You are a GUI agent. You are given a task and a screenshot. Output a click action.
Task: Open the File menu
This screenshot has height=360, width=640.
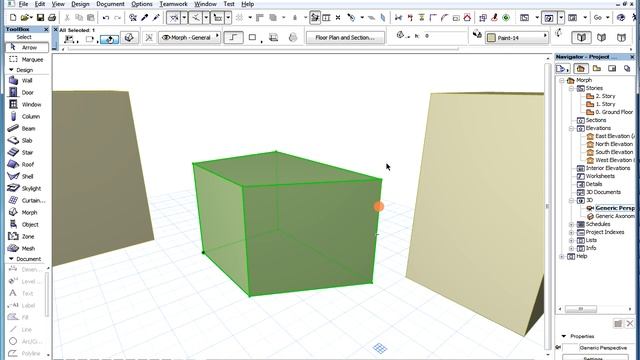(23, 4)
